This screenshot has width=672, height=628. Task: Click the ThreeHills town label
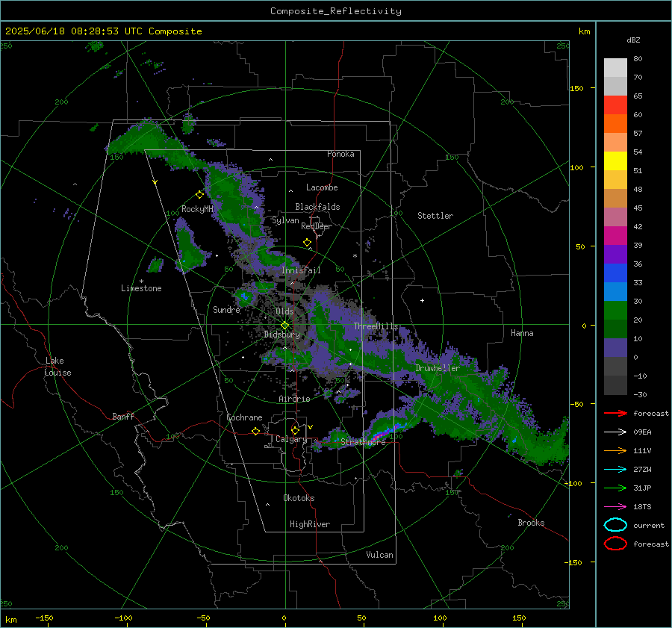[x=376, y=326]
